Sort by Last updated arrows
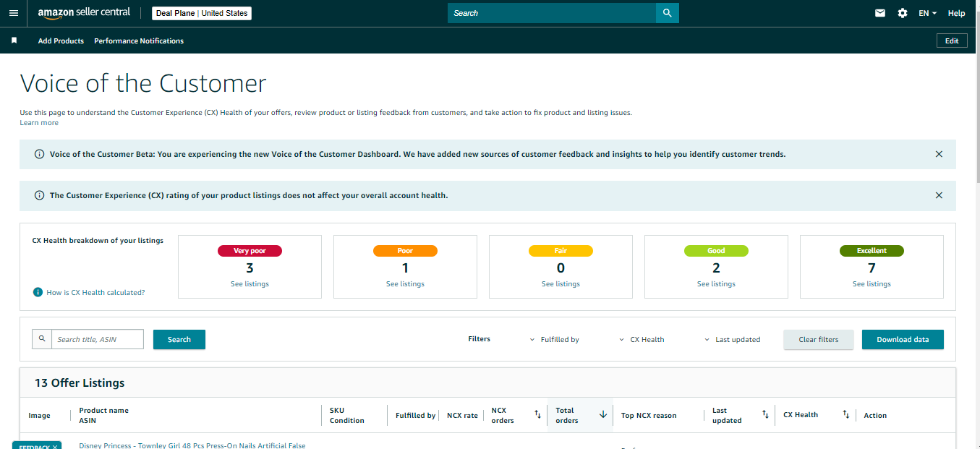 pyautogui.click(x=765, y=414)
